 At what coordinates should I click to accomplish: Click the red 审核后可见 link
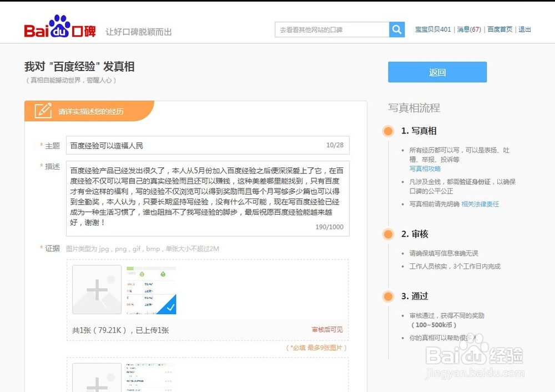tap(329, 328)
